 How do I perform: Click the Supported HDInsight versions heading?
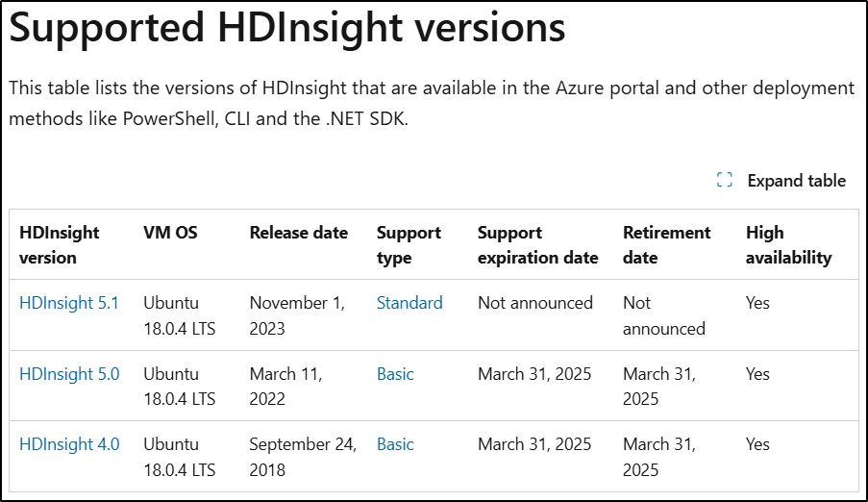pos(287,27)
